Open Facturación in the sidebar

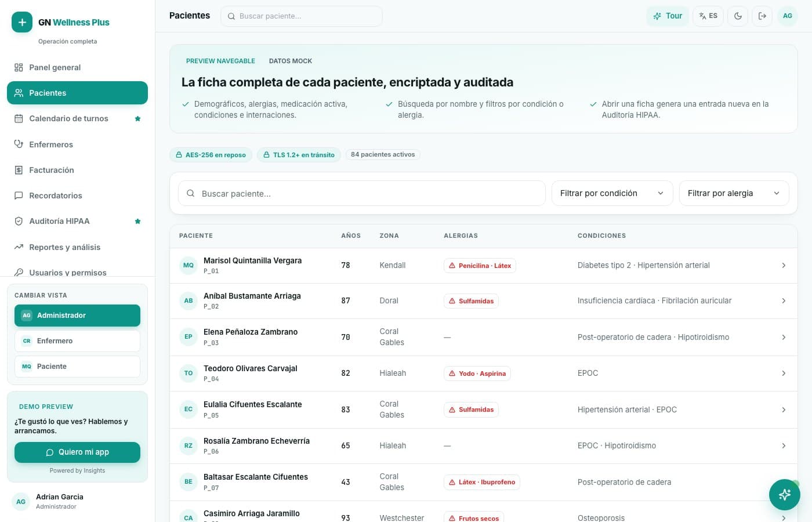[x=77, y=170]
